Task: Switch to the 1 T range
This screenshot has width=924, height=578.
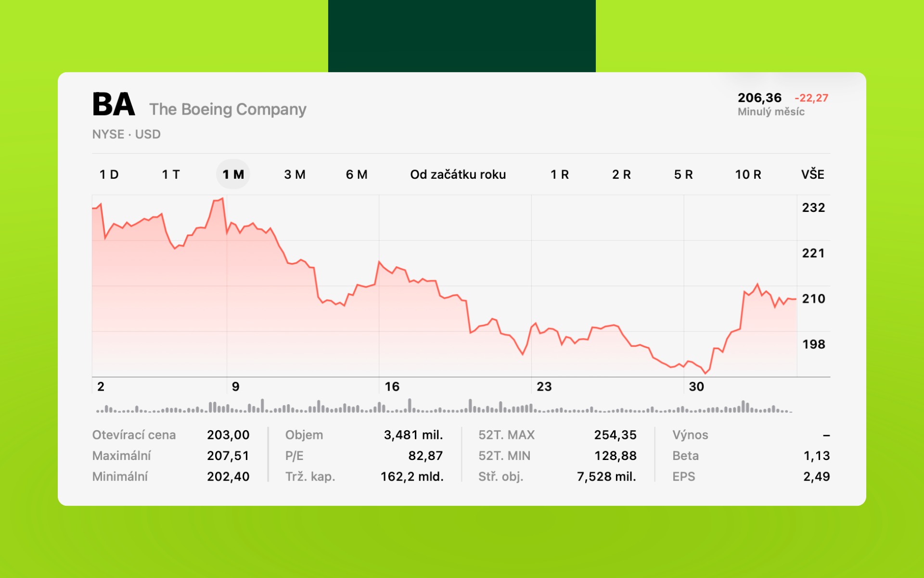Action: [171, 174]
